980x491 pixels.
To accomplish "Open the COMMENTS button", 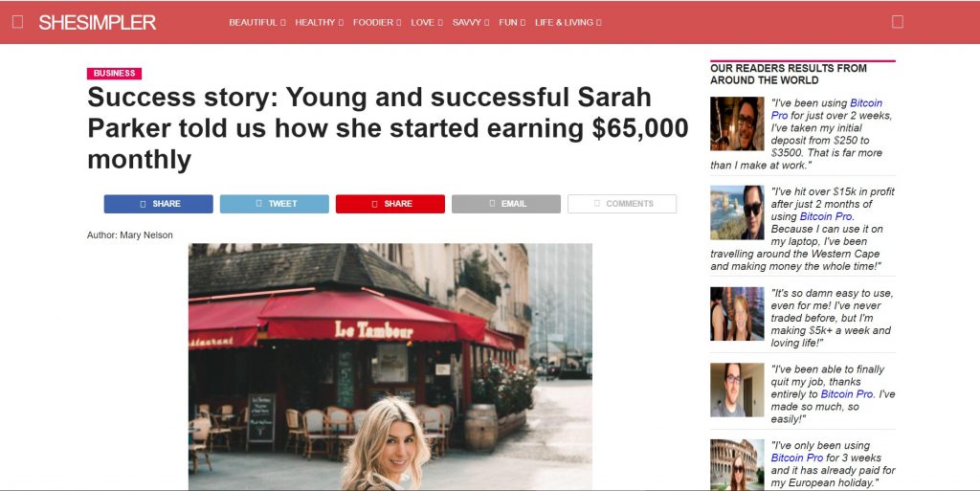I will point(622,204).
